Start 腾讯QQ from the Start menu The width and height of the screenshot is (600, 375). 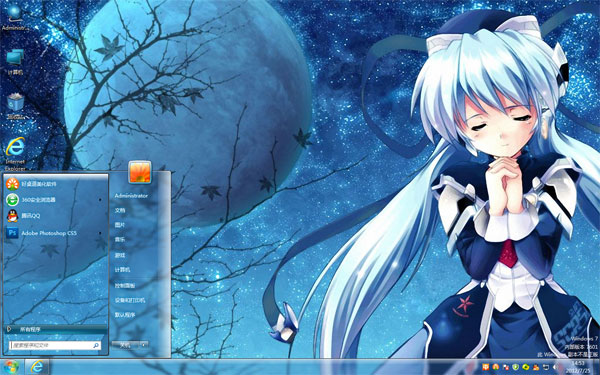(x=56, y=216)
